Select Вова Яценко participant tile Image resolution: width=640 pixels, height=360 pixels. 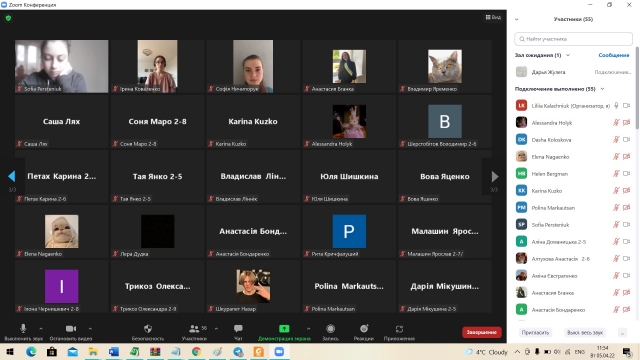tap(445, 176)
